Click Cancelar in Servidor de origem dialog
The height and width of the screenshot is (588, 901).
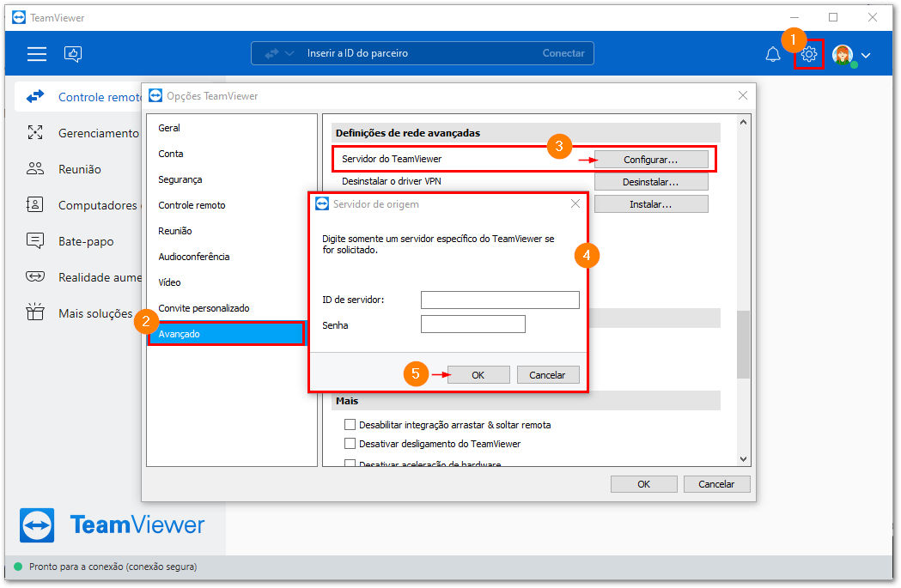(x=548, y=375)
